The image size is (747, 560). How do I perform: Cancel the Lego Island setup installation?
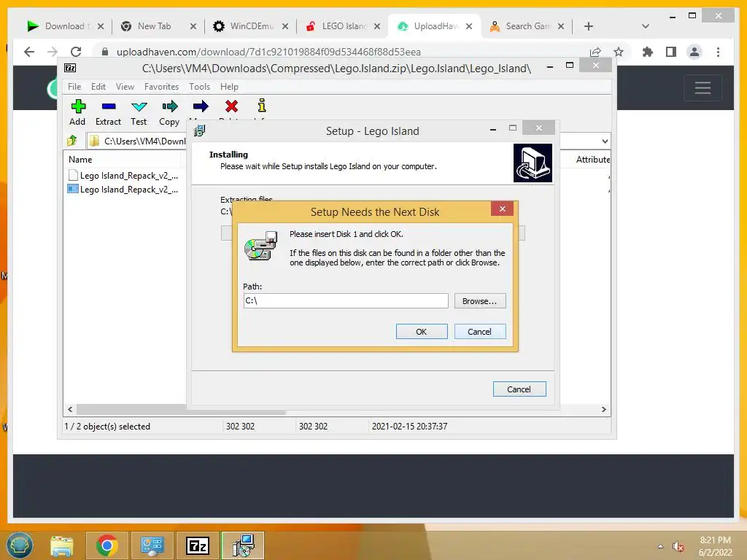(519, 389)
